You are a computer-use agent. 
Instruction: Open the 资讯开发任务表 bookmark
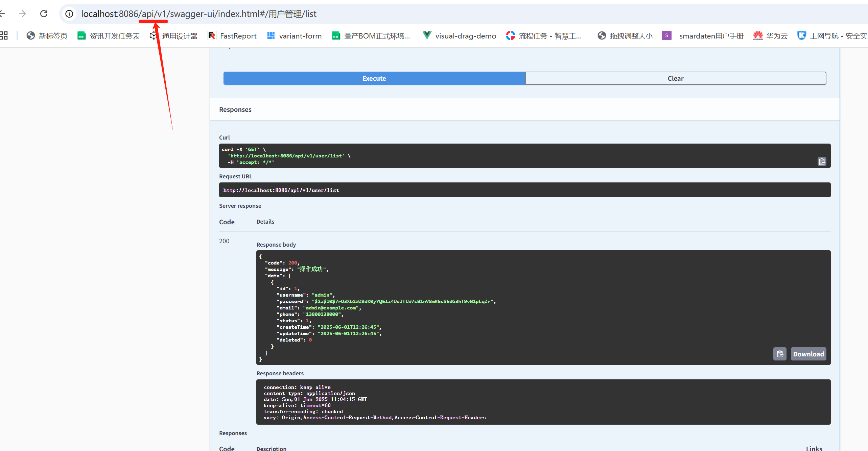click(109, 35)
